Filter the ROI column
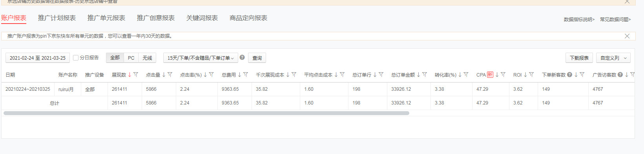Image resolution: width=644 pixels, height=154 pixels. point(531,75)
